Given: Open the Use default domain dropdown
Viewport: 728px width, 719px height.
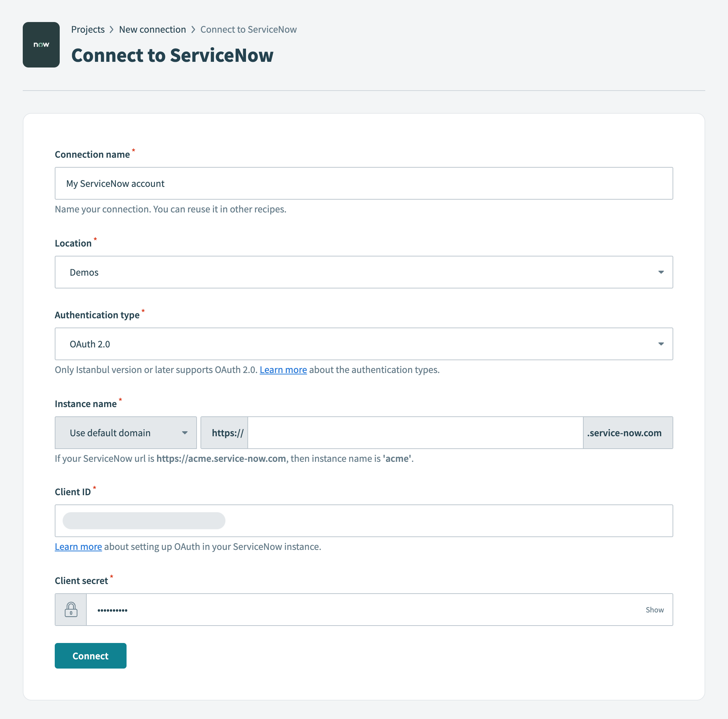Looking at the screenshot, I should (125, 432).
